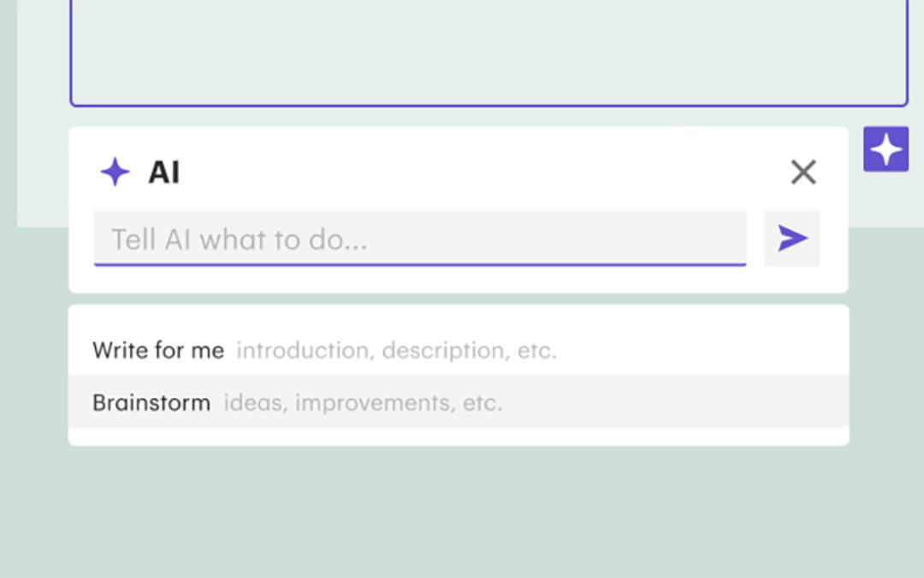Select the "Write for me" suggestion
The image size is (924, 578).
[158, 350]
